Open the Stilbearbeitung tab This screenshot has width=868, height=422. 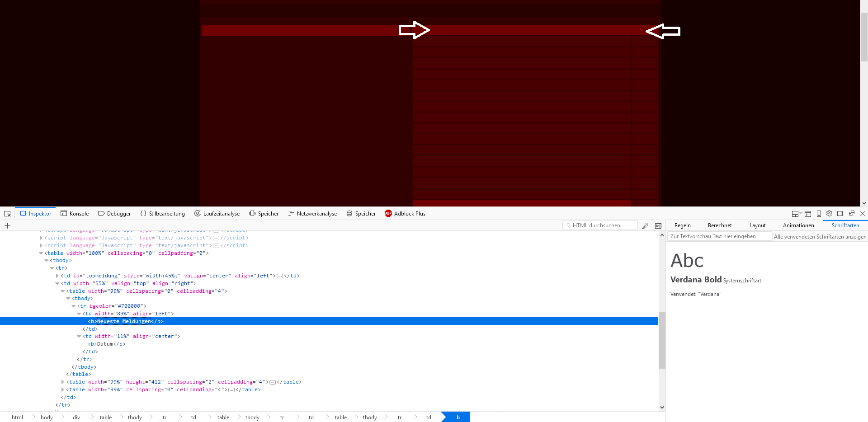[x=162, y=214]
